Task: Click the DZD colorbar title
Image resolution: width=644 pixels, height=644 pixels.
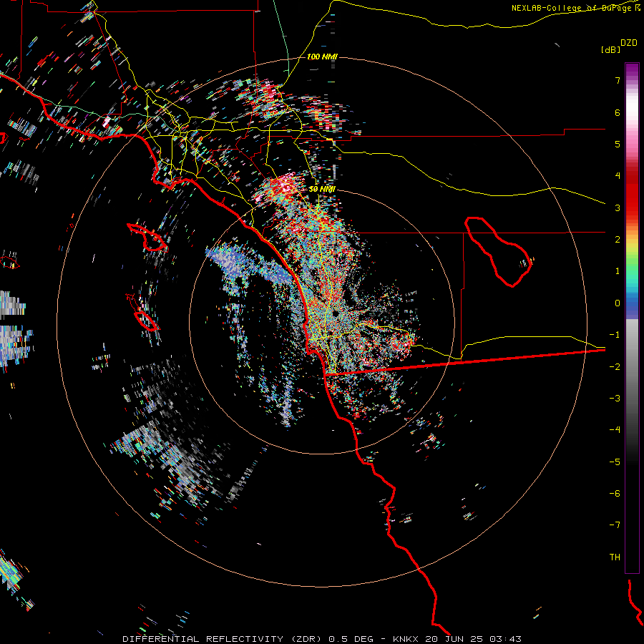Action: click(x=629, y=43)
